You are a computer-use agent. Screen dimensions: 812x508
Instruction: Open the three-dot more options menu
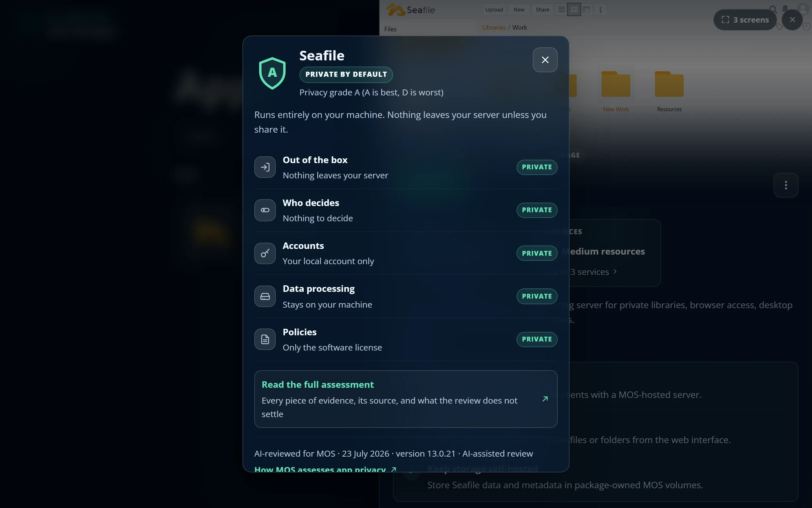(x=786, y=185)
